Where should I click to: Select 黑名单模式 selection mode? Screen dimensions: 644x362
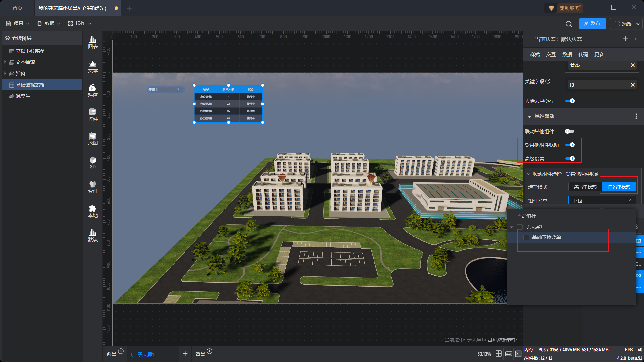click(585, 187)
